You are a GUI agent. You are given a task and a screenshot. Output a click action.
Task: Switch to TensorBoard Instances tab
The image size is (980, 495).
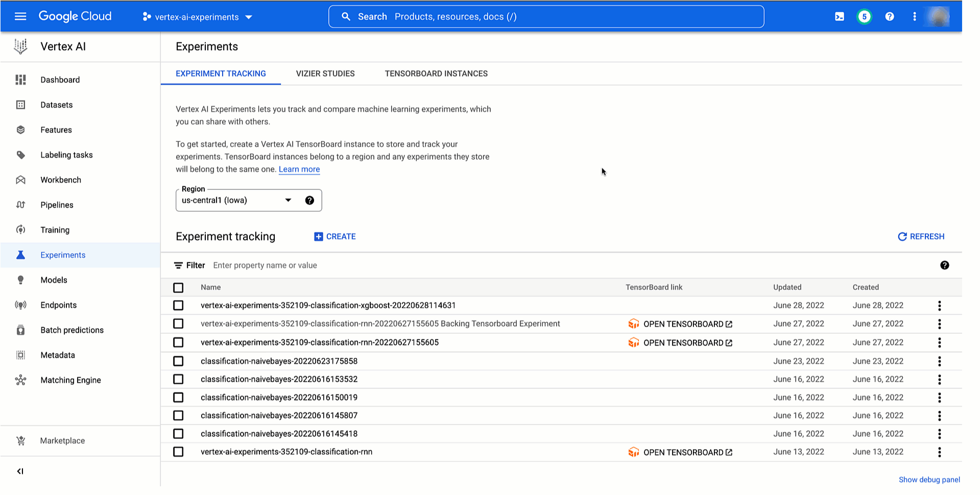pyautogui.click(x=436, y=73)
